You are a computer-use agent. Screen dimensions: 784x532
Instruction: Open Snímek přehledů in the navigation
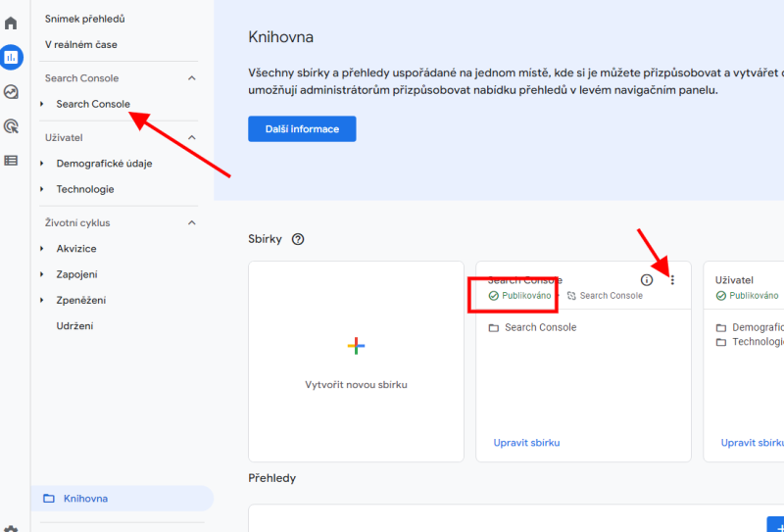84,19
